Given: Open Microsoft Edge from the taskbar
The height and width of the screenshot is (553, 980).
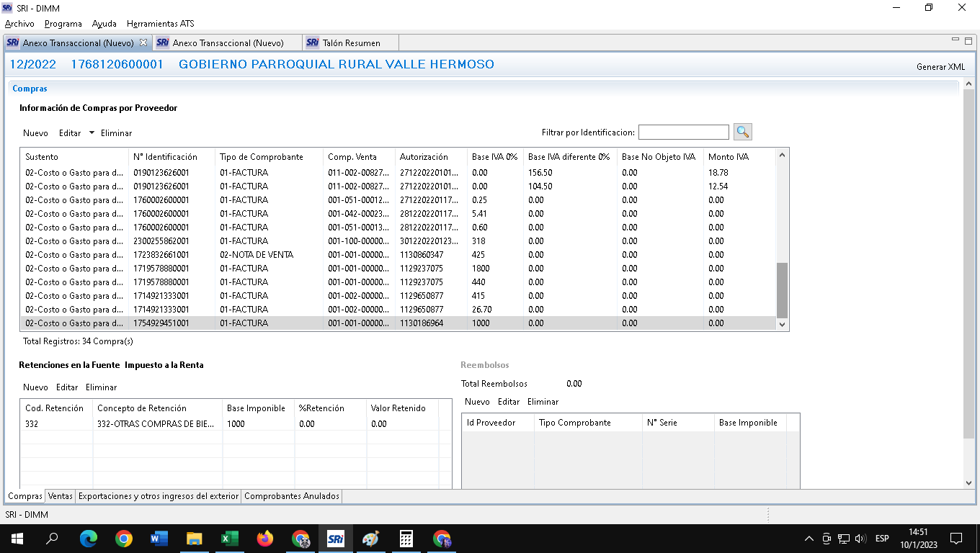Looking at the screenshot, I should click(88, 539).
